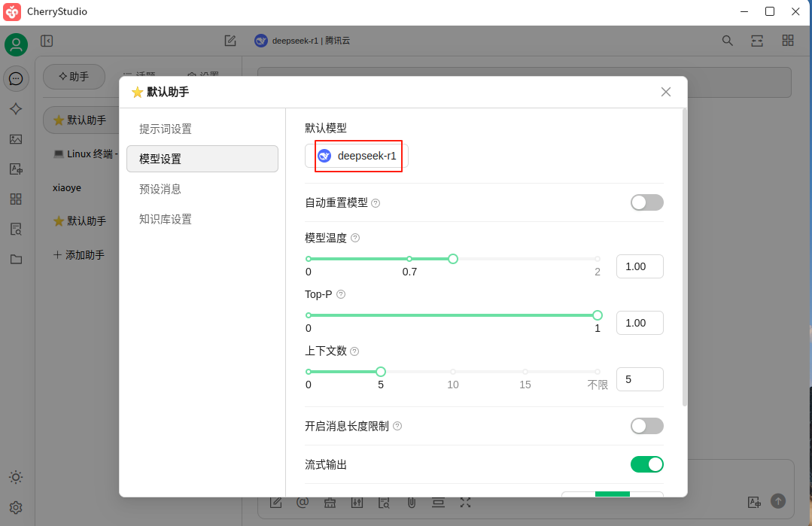The image size is (812, 526).
Task: Open settings gear in left sidebar
Action: tap(16, 507)
